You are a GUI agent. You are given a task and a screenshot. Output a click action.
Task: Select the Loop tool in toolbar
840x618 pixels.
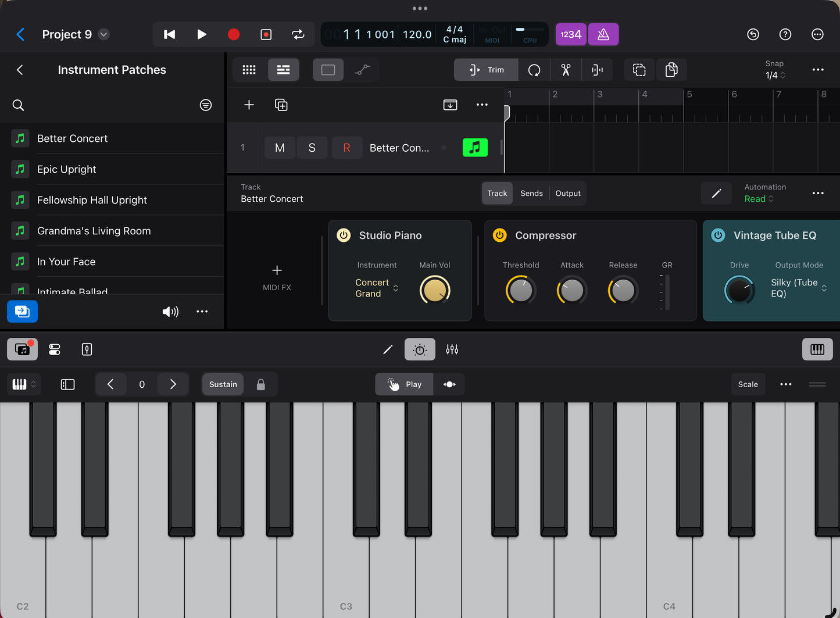[534, 70]
